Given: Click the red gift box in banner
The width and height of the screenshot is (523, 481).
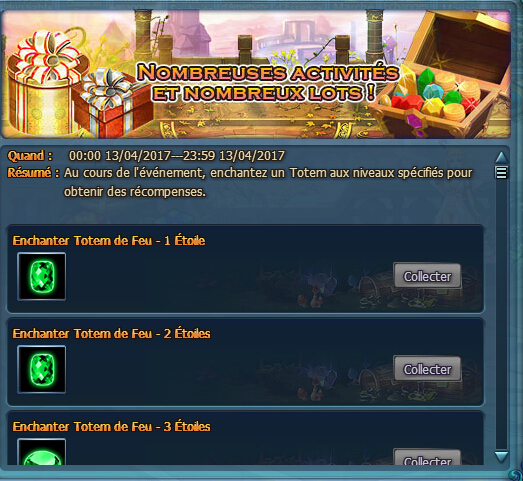Looking at the screenshot, I should click(112, 102).
